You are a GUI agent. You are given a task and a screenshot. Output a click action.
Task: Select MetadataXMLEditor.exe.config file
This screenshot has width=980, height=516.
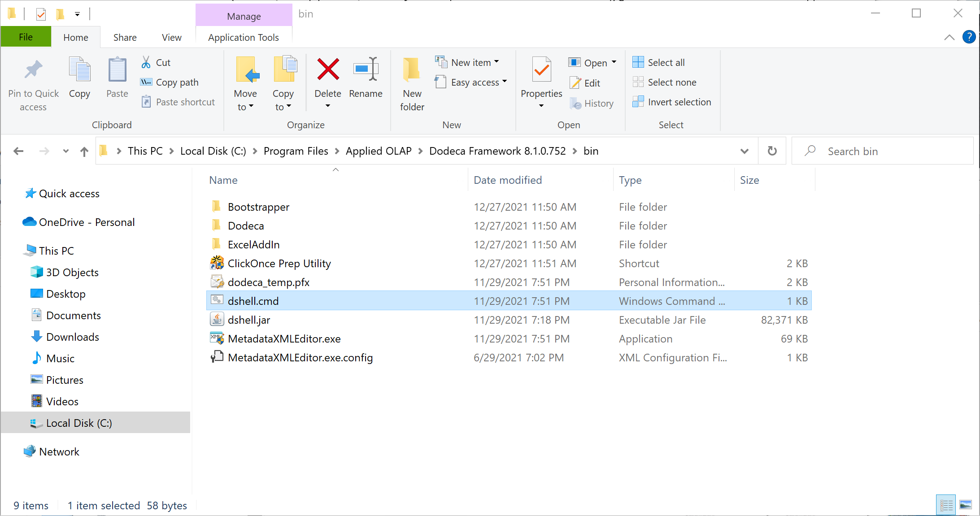point(509,358)
